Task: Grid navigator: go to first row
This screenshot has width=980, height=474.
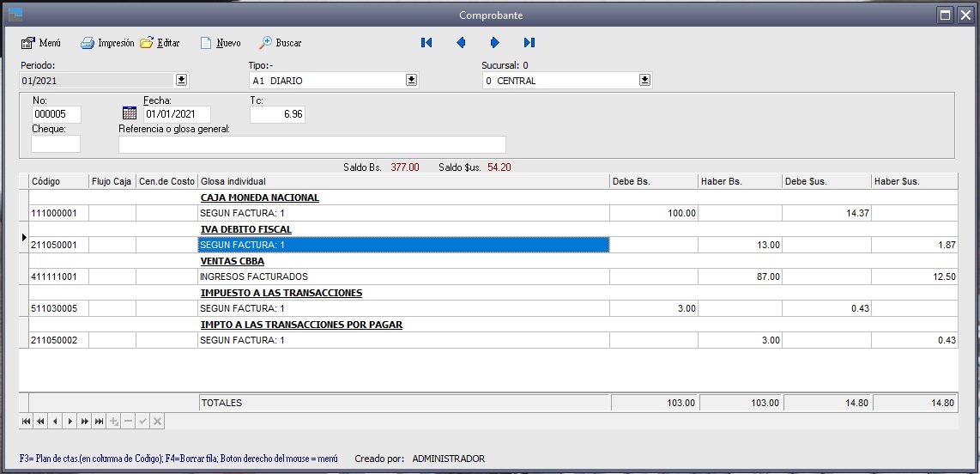Action: [x=27, y=422]
